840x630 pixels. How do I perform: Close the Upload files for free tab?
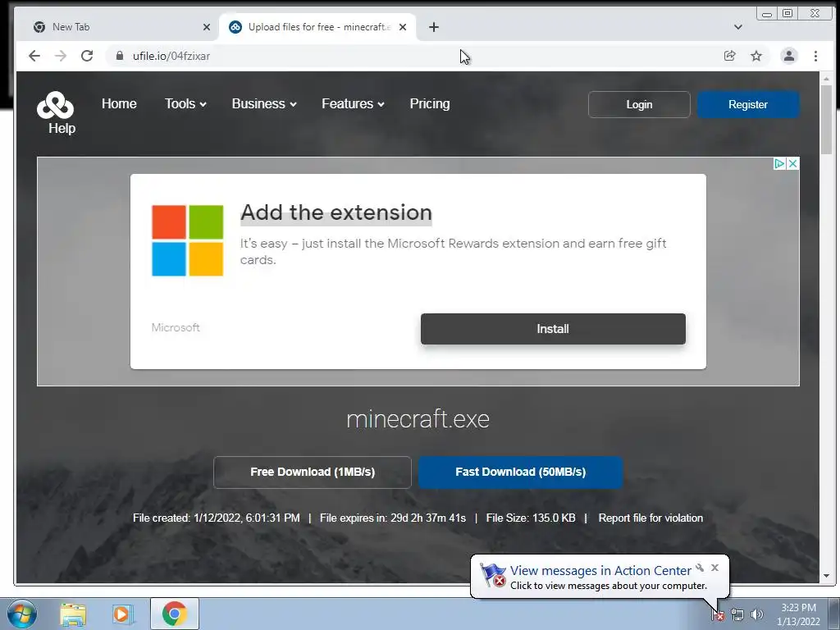(x=403, y=27)
